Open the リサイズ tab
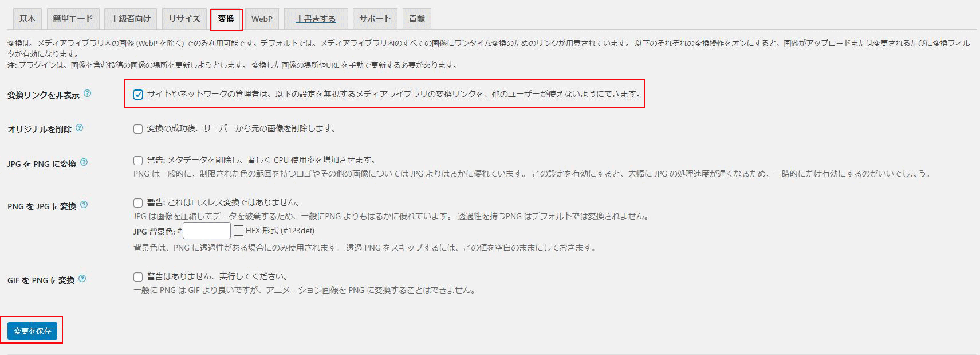Viewport: 980px width, 355px height. [184, 19]
